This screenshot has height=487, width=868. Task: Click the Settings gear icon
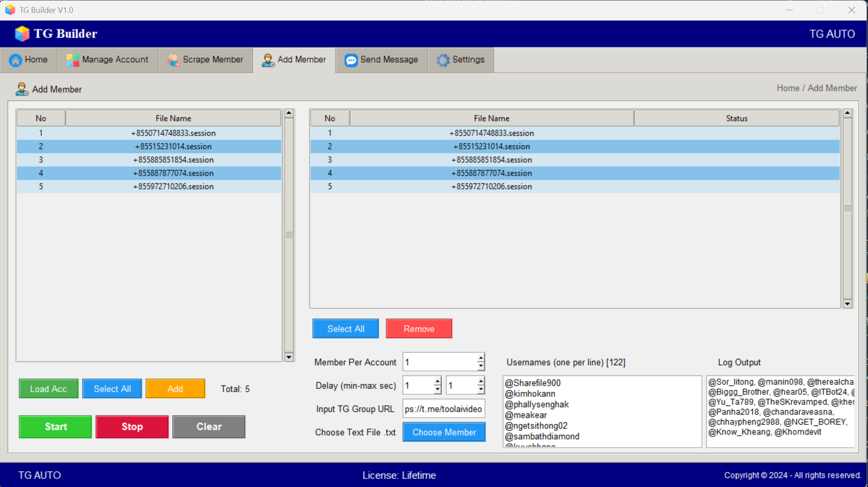443,60
